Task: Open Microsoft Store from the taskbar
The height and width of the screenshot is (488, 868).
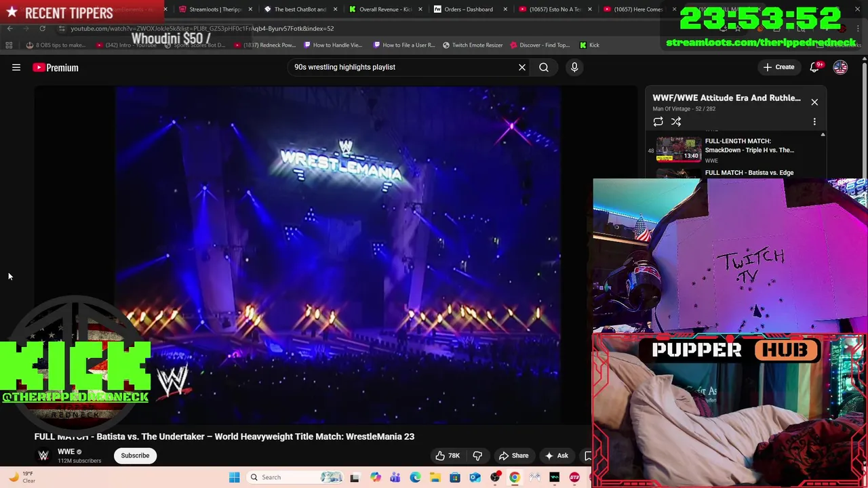Action: 454,477
